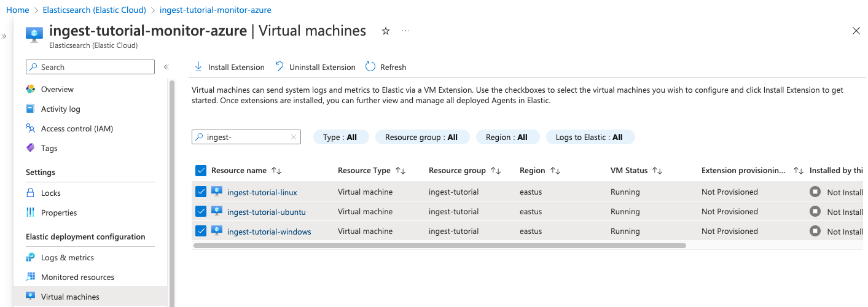Click the Install Extension download icon
This screenshot has width=868, height=307.
(198, 67)
